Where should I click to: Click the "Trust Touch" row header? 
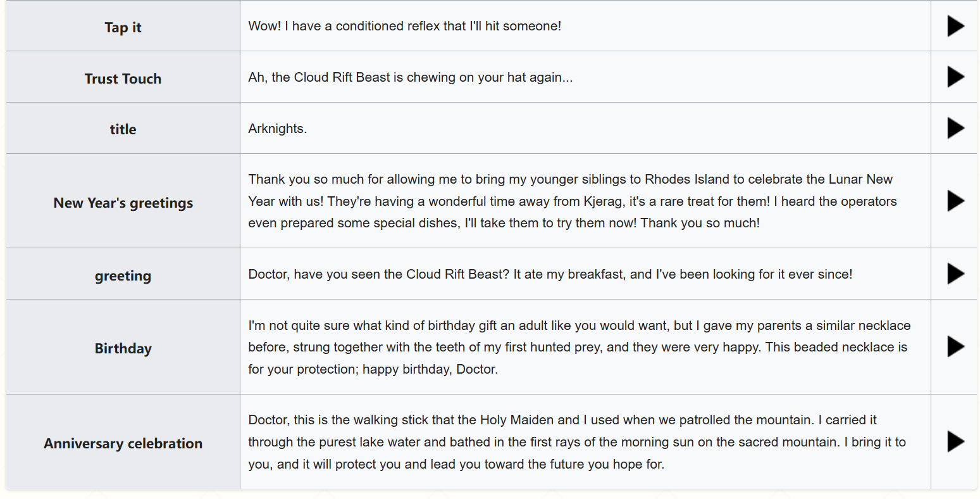[123, 79]
